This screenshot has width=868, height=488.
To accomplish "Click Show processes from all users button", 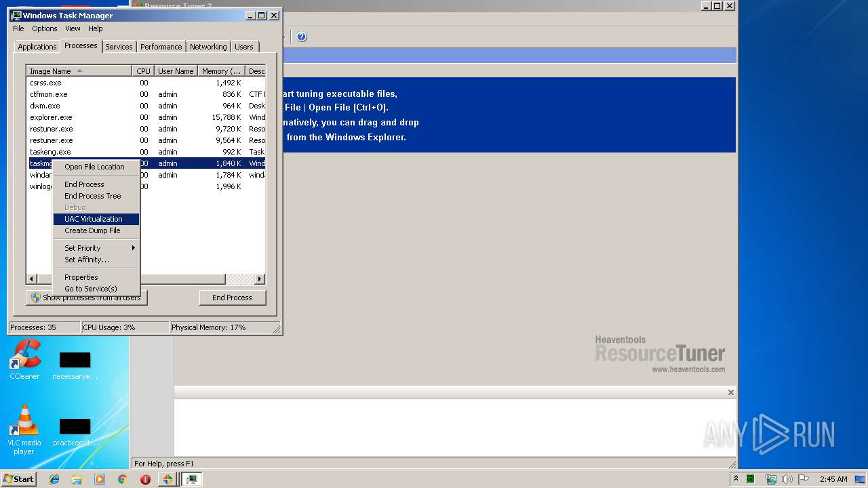I will click(87, 298).
